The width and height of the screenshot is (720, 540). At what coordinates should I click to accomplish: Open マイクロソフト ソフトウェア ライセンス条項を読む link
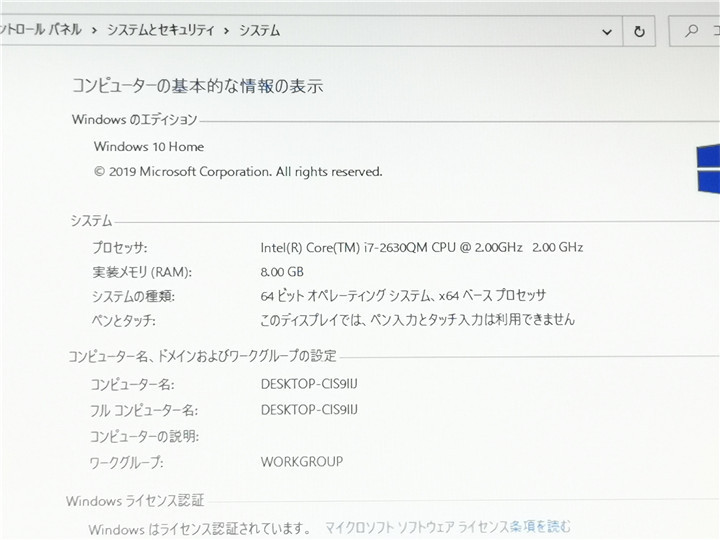[x=448, y=527]
